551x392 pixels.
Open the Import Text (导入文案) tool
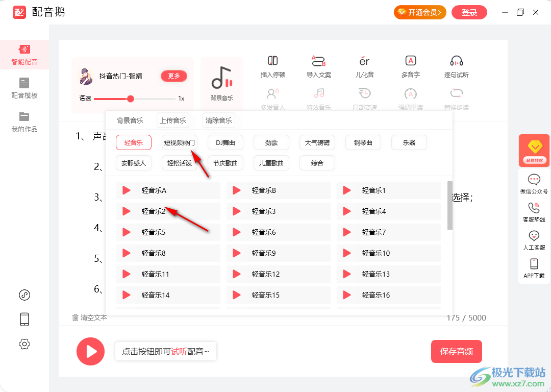click(318, 61)
